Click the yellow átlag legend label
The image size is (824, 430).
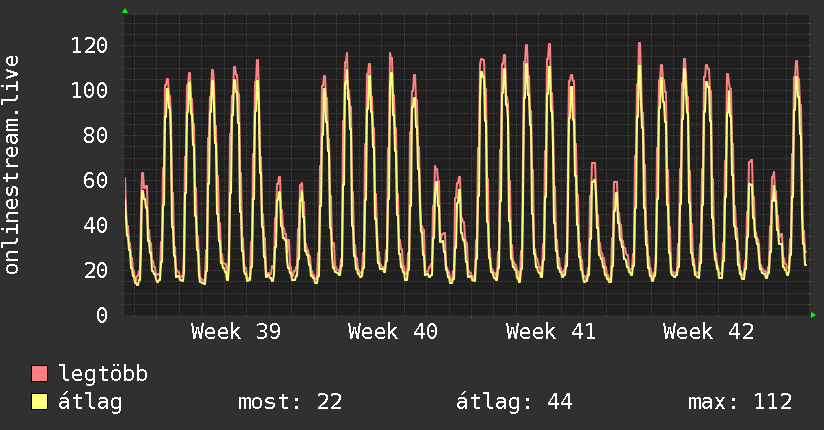(90, 402)
